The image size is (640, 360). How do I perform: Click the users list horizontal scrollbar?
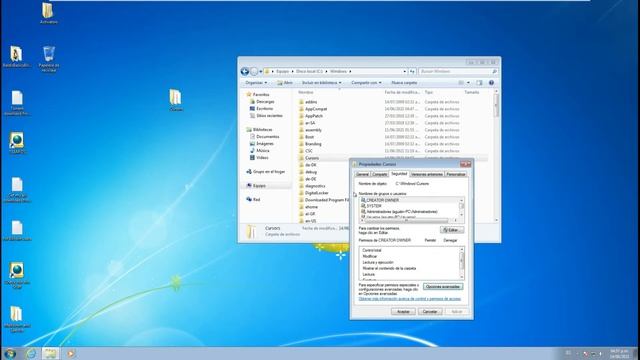(x=408, y=221)
